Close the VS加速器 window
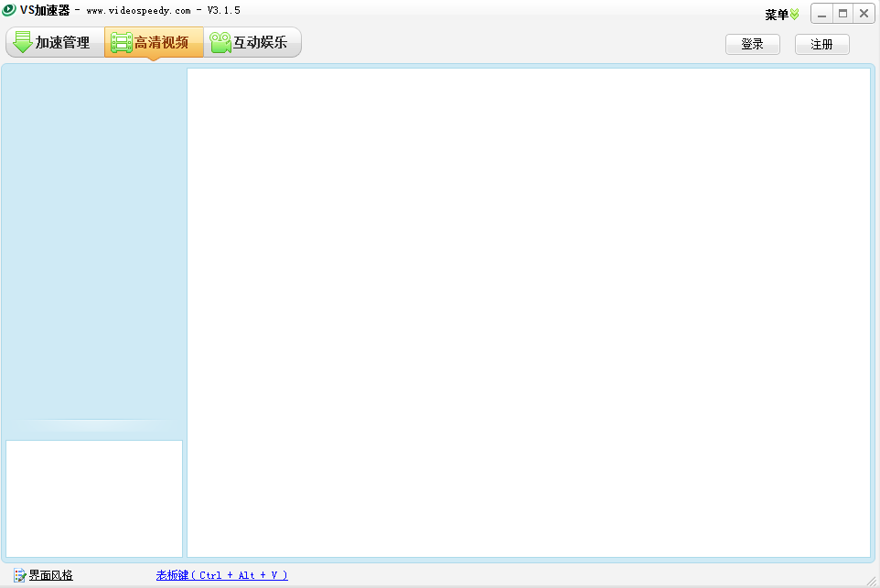This screenshot has height=588, width=880. click(x=864, y=14)
